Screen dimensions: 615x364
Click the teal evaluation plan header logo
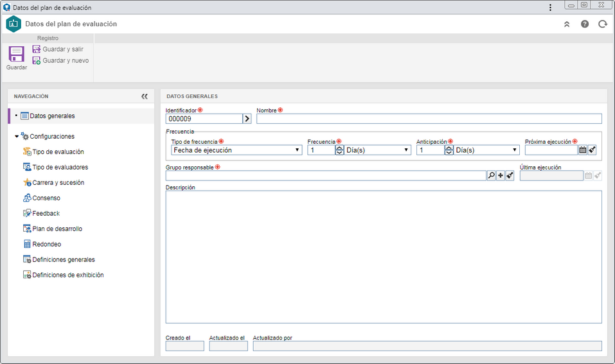pos(13,24)
